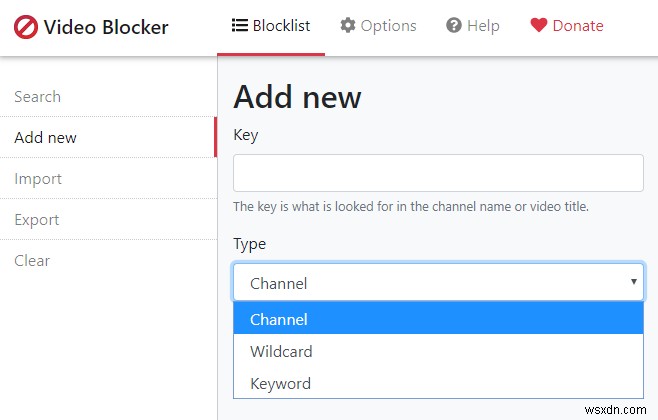
Task: Switch to the Options tab
Action: coord(378,26)
